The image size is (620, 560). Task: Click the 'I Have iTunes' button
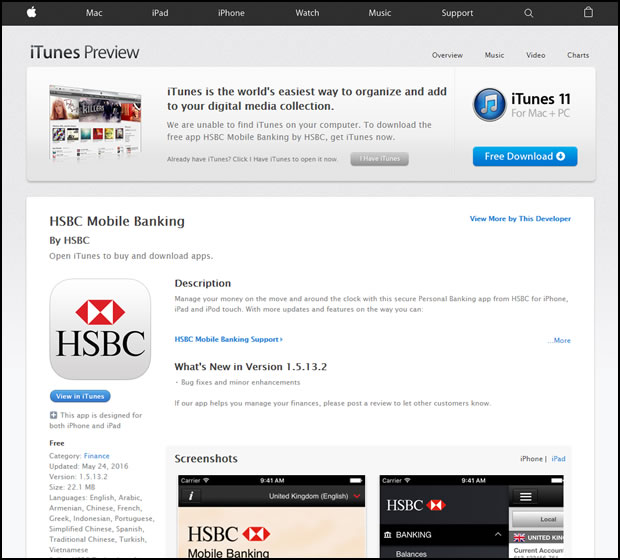click(x=380, y=159)
